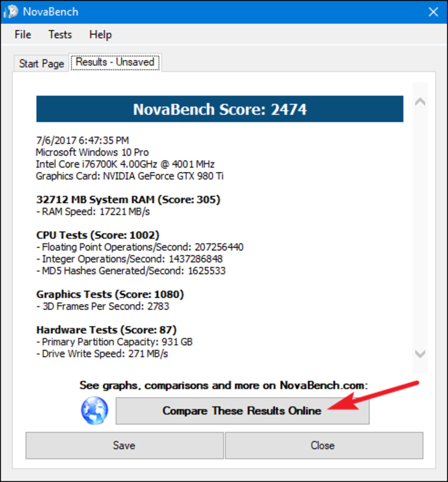Click the 32712 MB System RAM heading
This screenshot has height=482, width=448.
[128, 199]
